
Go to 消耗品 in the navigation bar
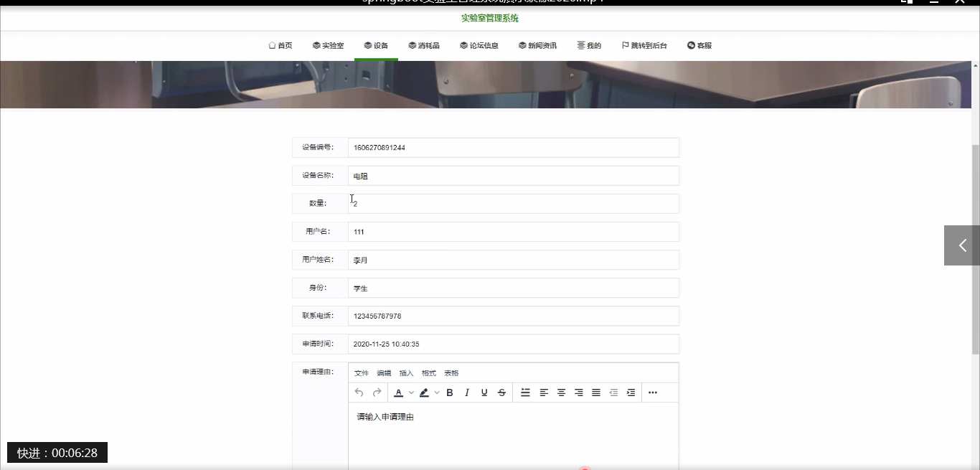click(x=424, y=46)
